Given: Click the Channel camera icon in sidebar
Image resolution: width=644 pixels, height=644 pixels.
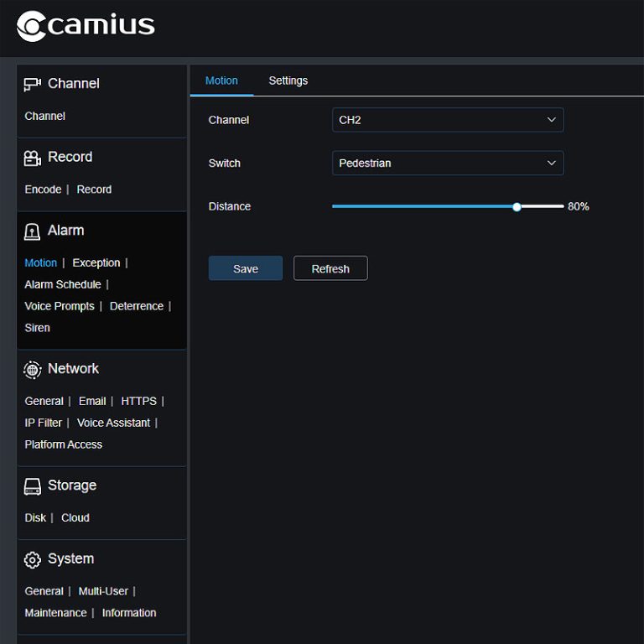Looking at the screenshot, I should pos(32,84).
